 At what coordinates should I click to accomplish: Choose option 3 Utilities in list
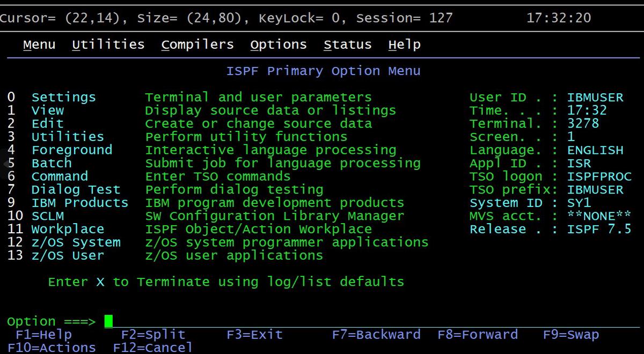(67, 137)
